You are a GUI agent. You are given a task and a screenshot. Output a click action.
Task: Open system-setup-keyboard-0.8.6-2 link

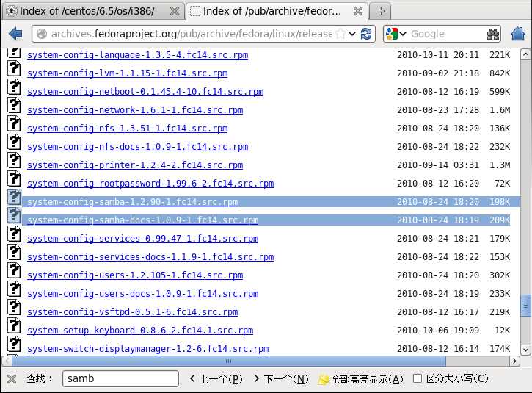[x=140, y=330]
